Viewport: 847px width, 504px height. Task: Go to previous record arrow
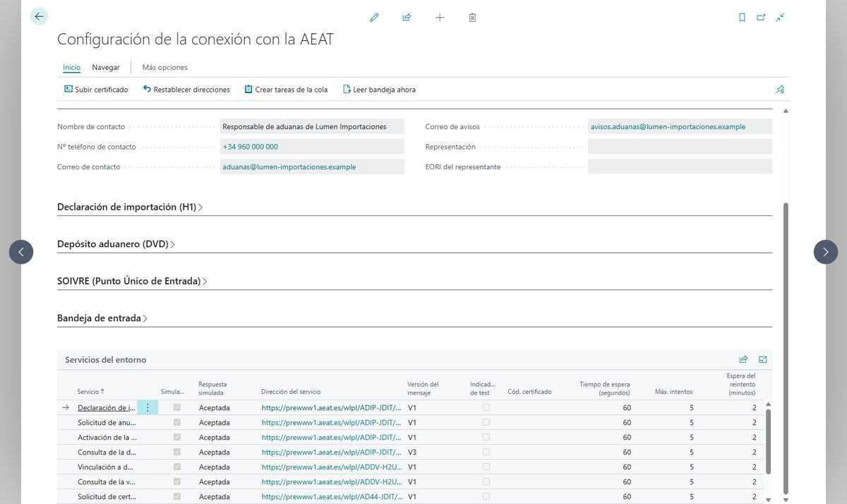point(21,252)
